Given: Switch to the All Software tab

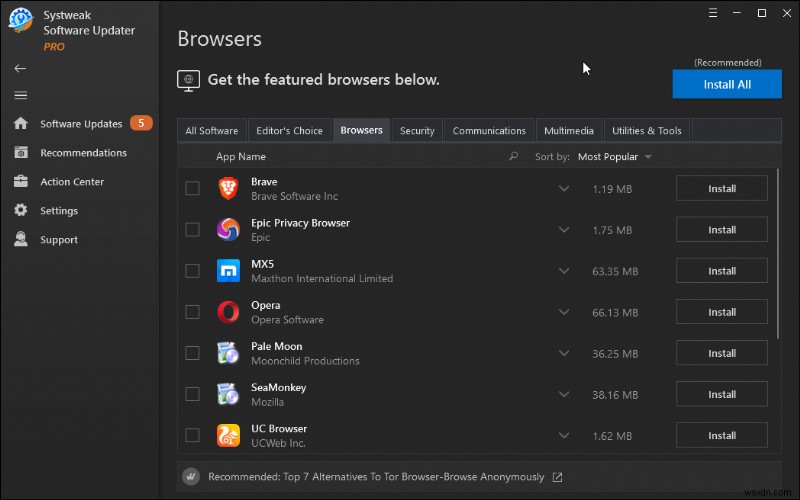Looking at the screenshot, I should click(212, 131).
